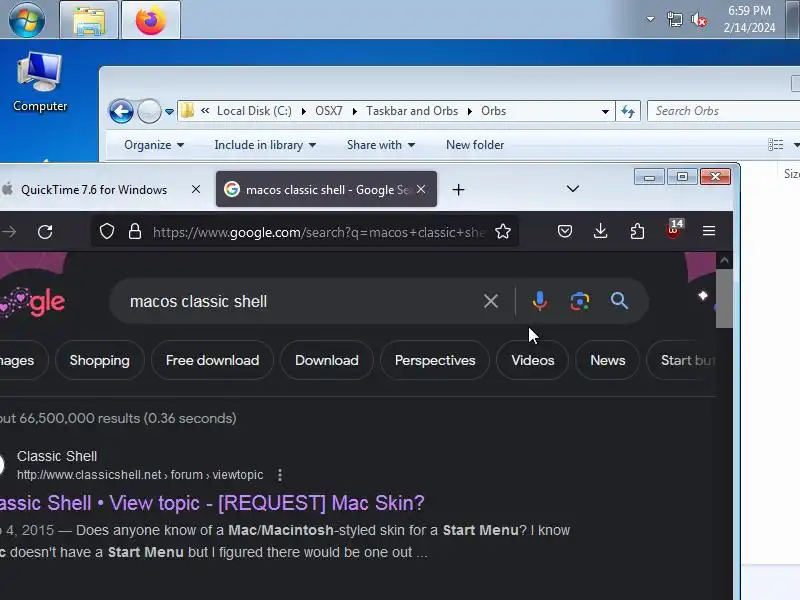Open the Share with menu
800x600 pixels.
pyautogui.click(x=381, y=145)
